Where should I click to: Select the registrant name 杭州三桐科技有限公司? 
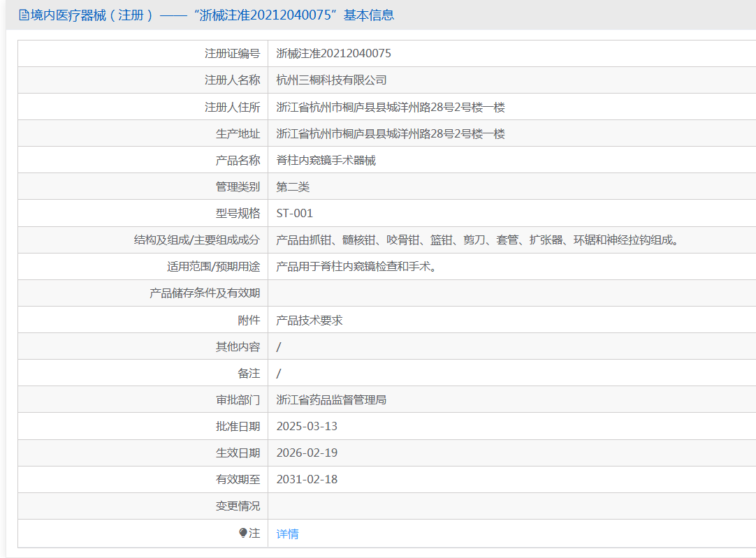[331, 80]
